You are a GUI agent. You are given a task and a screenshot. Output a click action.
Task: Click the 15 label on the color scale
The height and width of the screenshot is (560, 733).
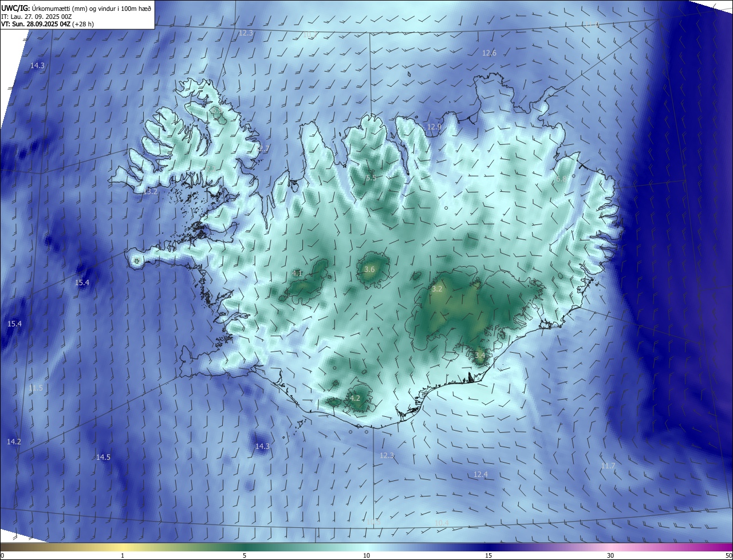pyautogui.click(x=488, y=555)
